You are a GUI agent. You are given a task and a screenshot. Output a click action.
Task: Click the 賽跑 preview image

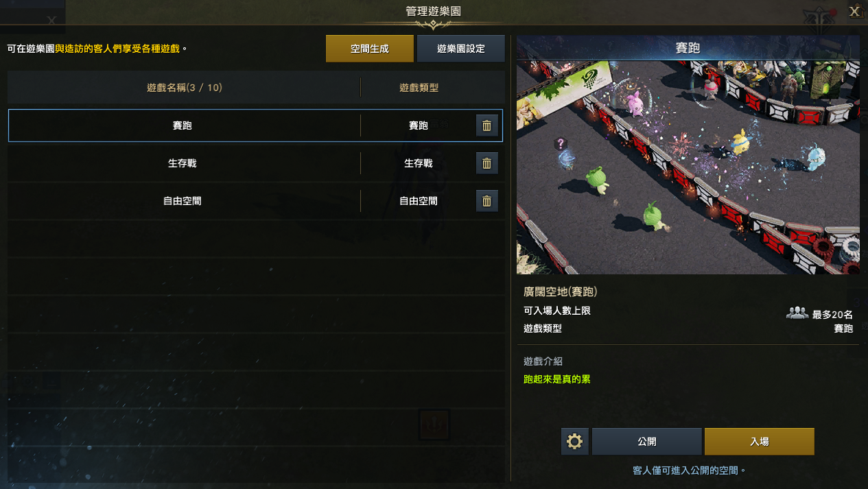(688, 167)
